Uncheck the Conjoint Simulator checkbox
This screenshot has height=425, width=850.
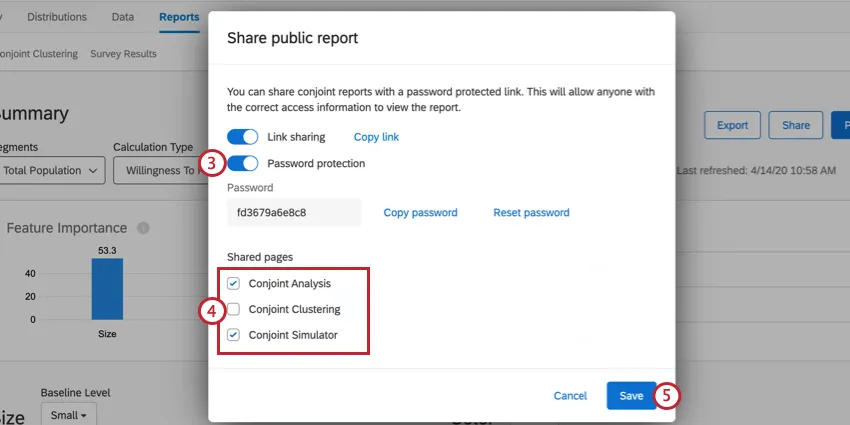coord(234,336)
